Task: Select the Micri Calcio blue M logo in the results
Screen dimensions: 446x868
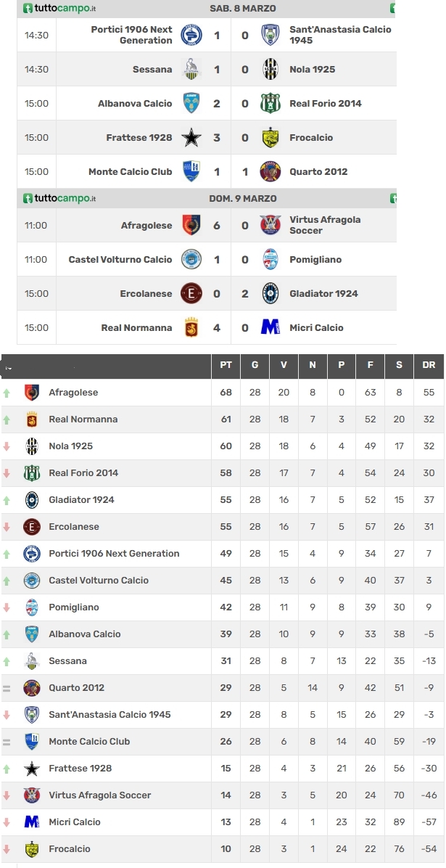Action: (x=271, y=327)
